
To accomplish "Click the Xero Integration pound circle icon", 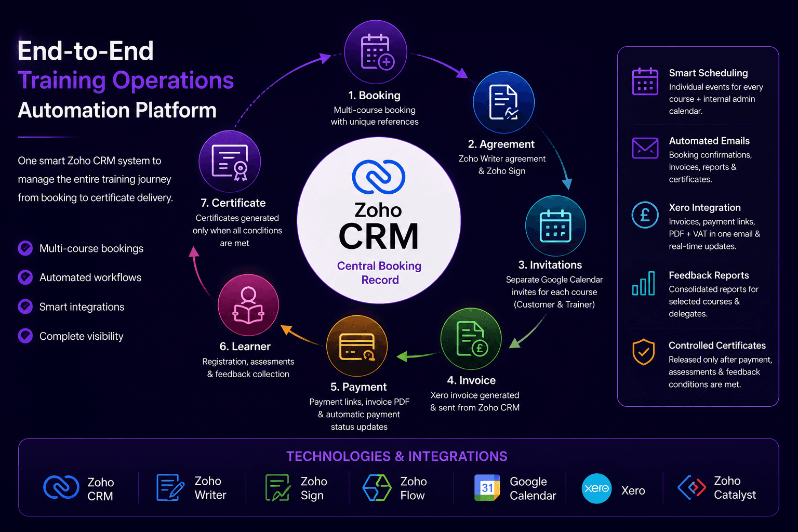I will tap(645, 215).
